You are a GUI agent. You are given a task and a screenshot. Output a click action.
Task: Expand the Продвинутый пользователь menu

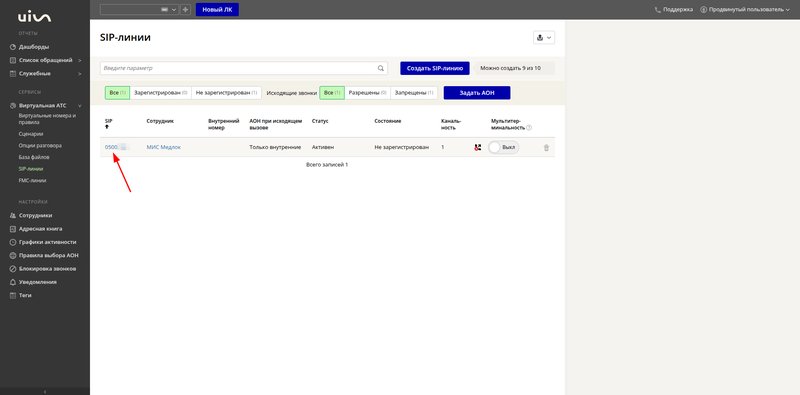pos(745,10)
